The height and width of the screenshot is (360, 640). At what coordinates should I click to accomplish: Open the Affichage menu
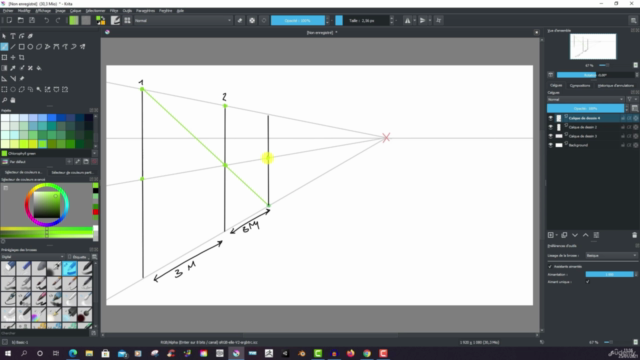click(43, 11)
